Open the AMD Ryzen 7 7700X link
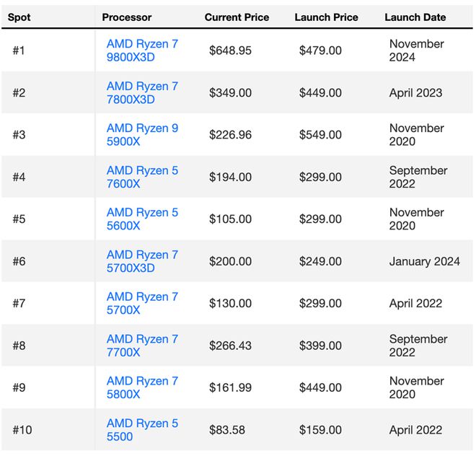This screenshot has width=476, height=461. [x=142, y=346]
